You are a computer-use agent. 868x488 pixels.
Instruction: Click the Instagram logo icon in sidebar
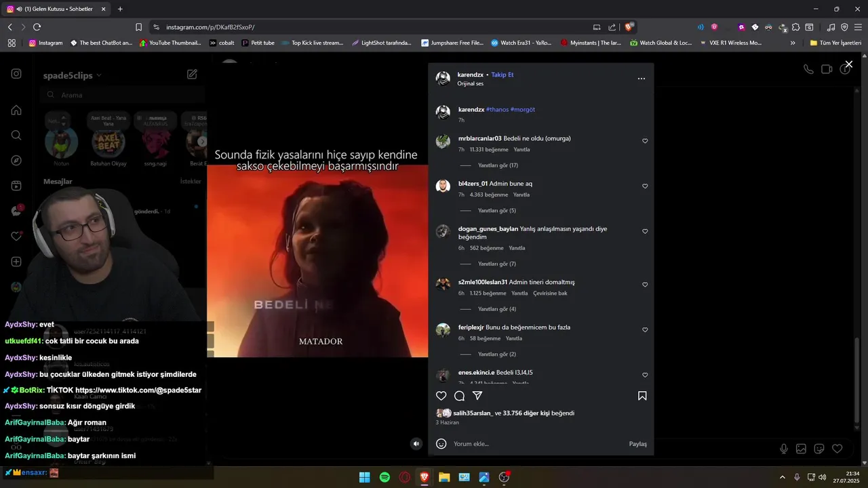pyautogui.click(x=16, y=74)
